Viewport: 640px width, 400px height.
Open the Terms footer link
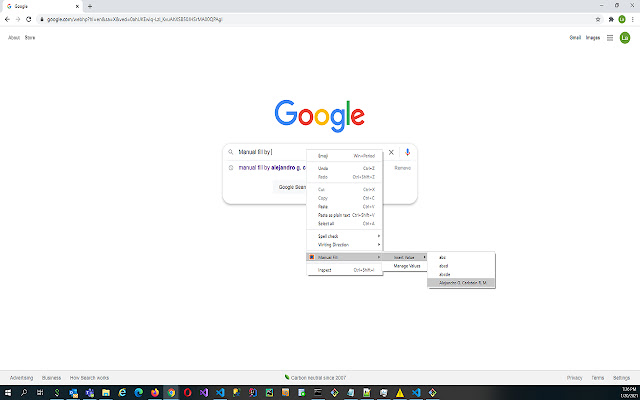(598, 378)
